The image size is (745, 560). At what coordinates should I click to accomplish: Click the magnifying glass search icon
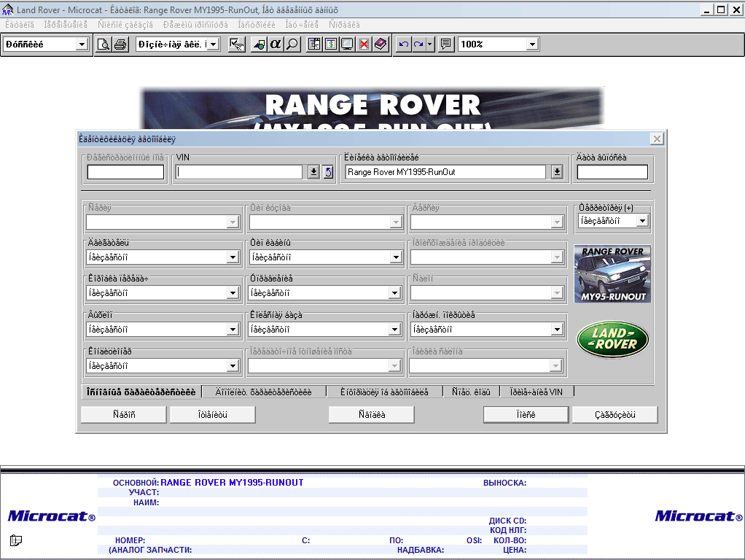pos(292,44)
